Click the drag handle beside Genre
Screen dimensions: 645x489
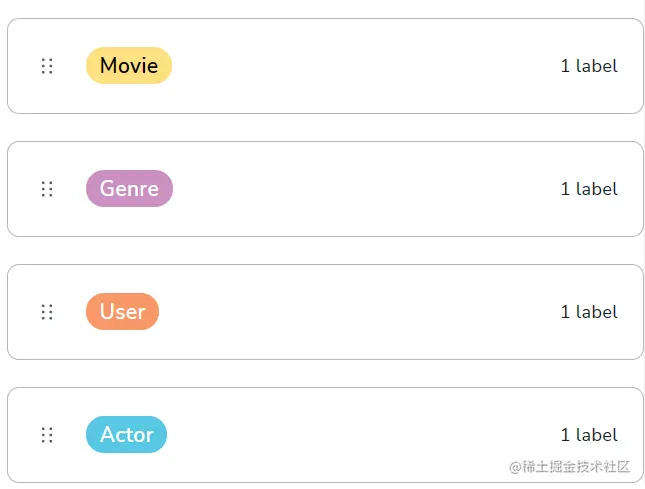click(47, 189)
